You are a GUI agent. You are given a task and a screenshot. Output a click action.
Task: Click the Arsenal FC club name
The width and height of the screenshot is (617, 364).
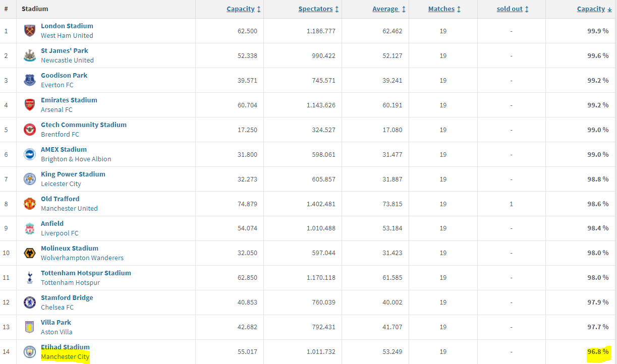[57, 110]
